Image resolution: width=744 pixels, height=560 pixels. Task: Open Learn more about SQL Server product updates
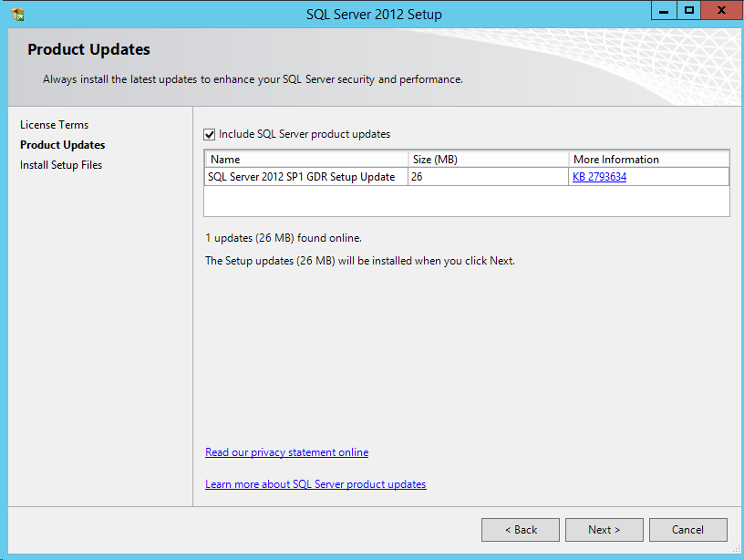pos(315,484)
